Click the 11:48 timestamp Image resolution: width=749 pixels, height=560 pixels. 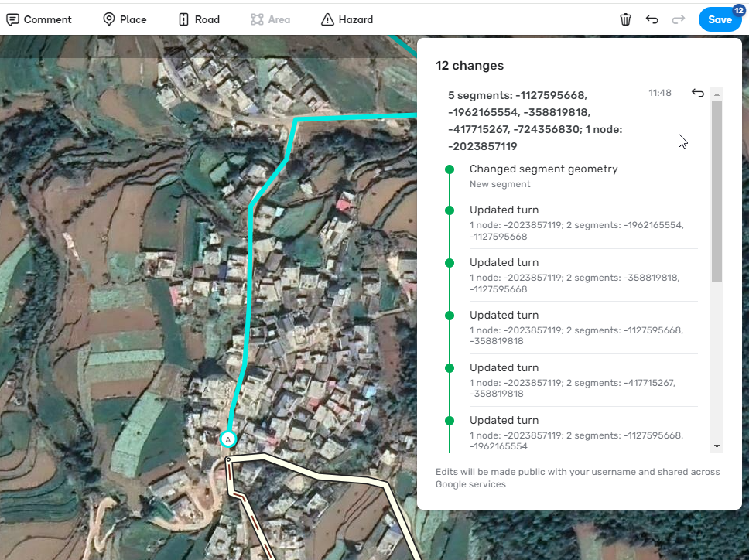tap(660, 93)
